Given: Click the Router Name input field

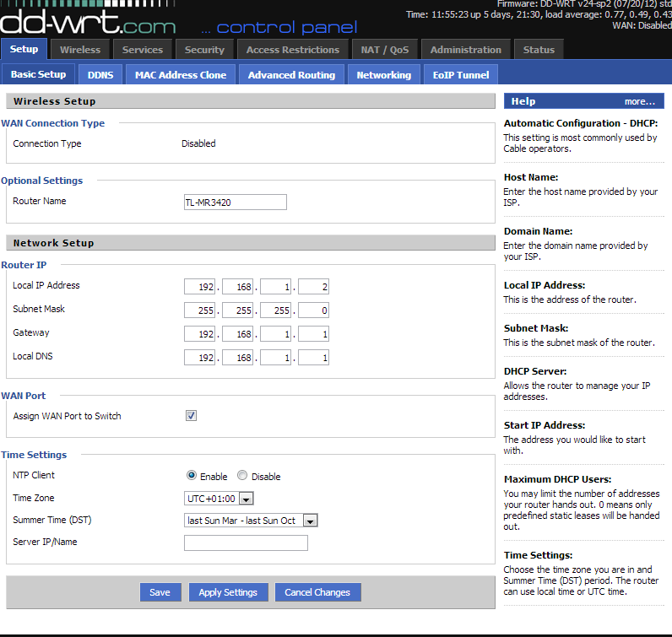Looking at the screenshot, I should (235, 202).
